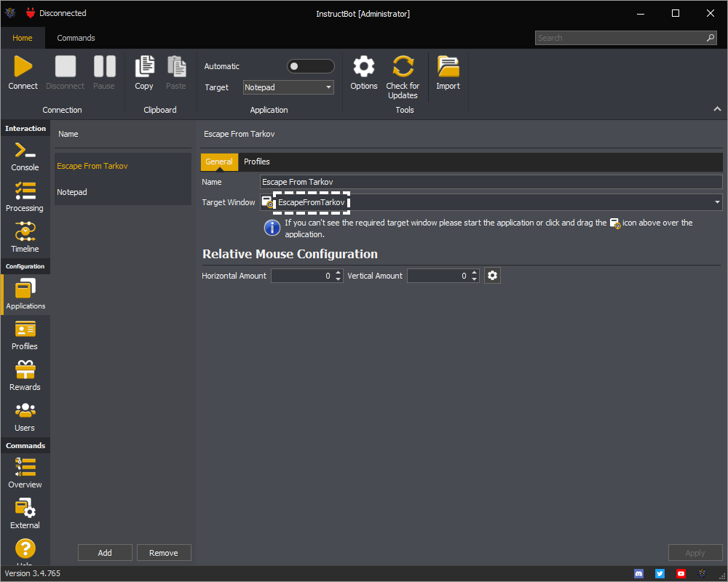The height and width of the screenshot is (582, 728).
Task: Open the Import folder icon
Action: tap(448, 66)
